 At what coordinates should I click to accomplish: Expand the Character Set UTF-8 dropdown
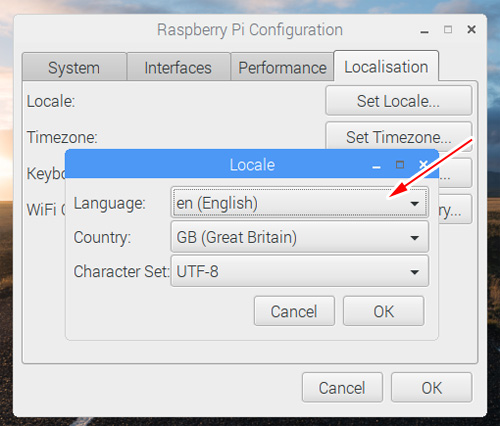coord(300,271)
